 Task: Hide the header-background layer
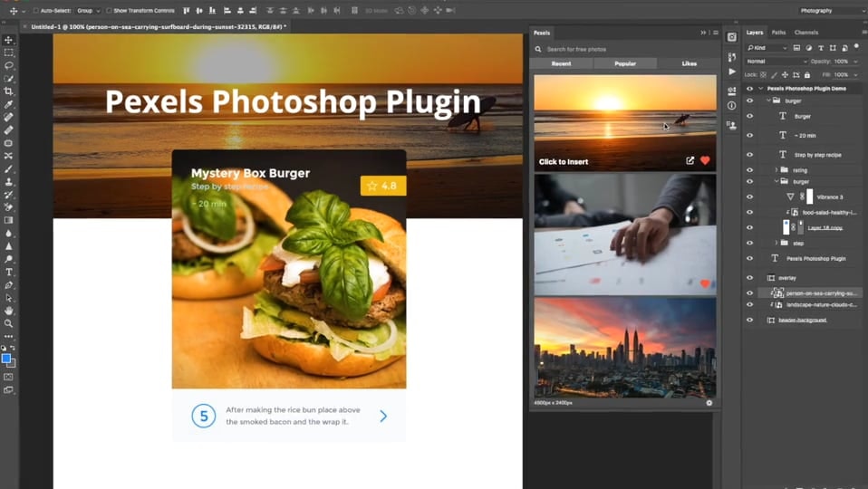[749, 320]
